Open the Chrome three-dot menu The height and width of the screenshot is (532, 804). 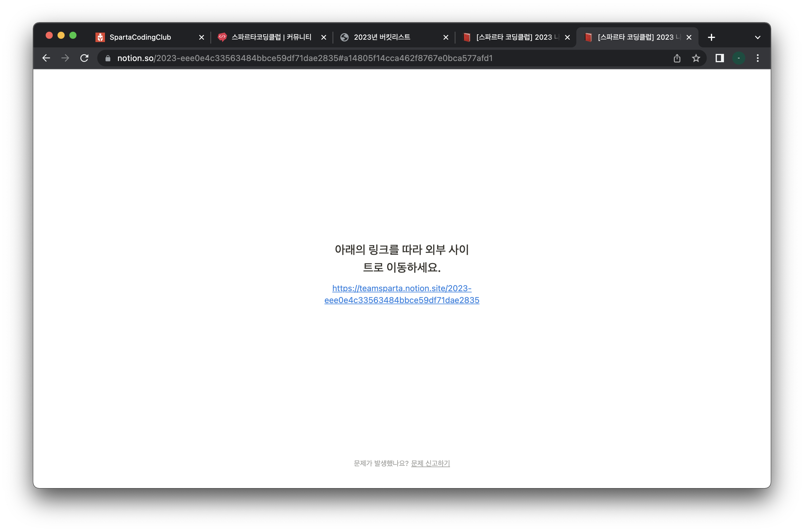coord(757,58)
